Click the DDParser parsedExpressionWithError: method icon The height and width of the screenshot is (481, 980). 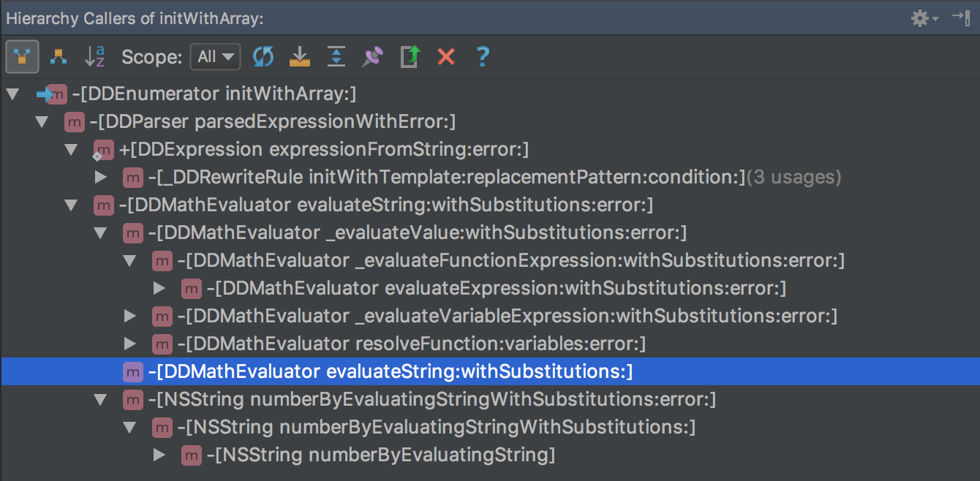point(74,121)
